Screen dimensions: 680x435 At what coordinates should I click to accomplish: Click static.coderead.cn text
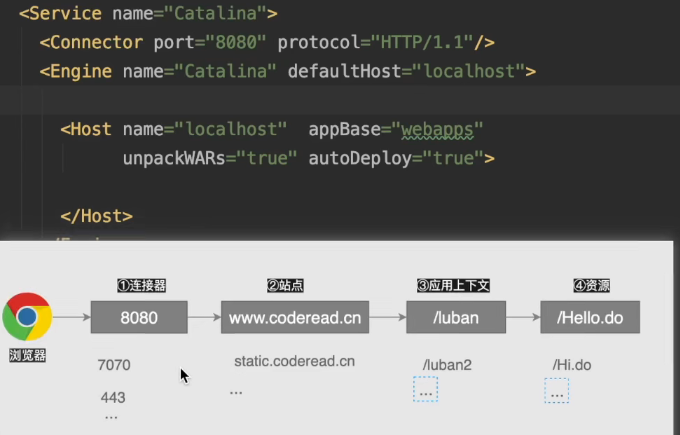point(294,361)
